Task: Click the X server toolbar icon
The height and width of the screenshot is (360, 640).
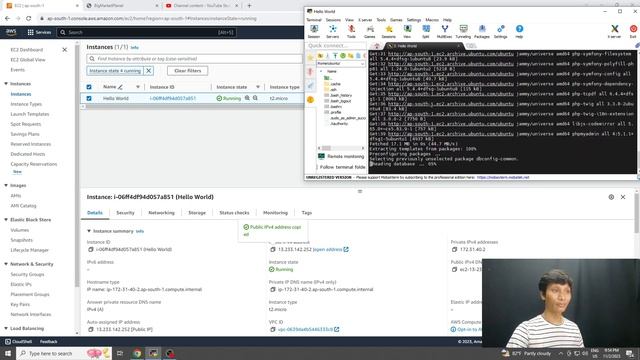Action: pos(614,31)
